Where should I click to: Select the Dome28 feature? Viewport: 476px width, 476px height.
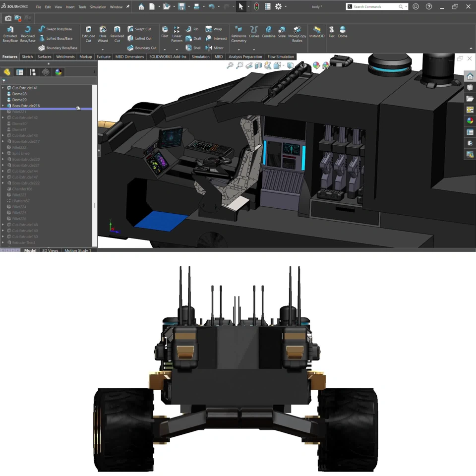click(x=19, y=94)
